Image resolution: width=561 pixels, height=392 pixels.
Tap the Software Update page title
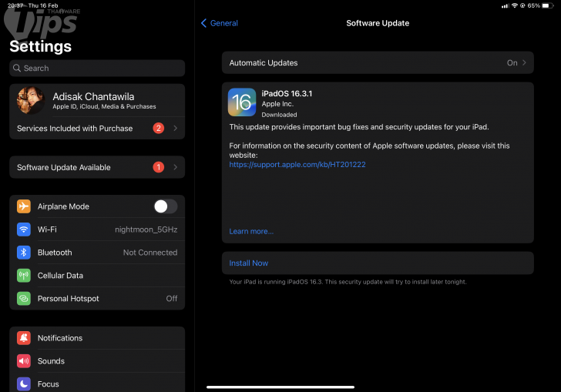point(378,23)
